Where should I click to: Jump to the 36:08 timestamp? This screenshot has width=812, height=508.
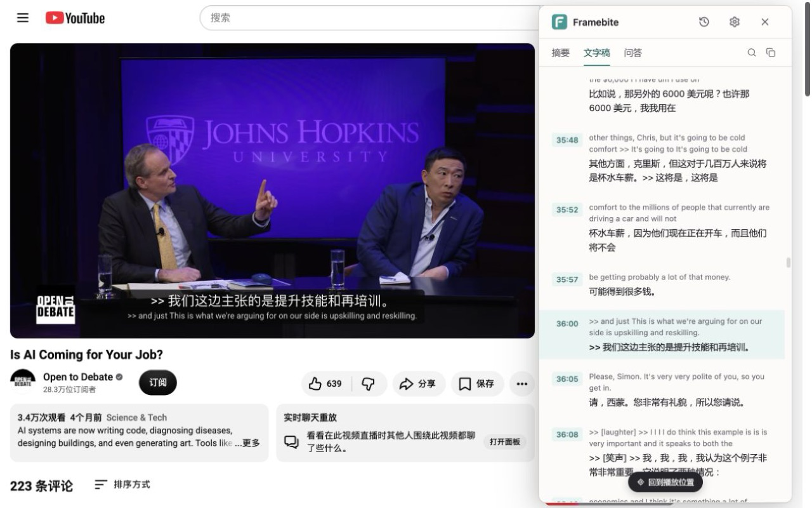(x=567, y=434)
